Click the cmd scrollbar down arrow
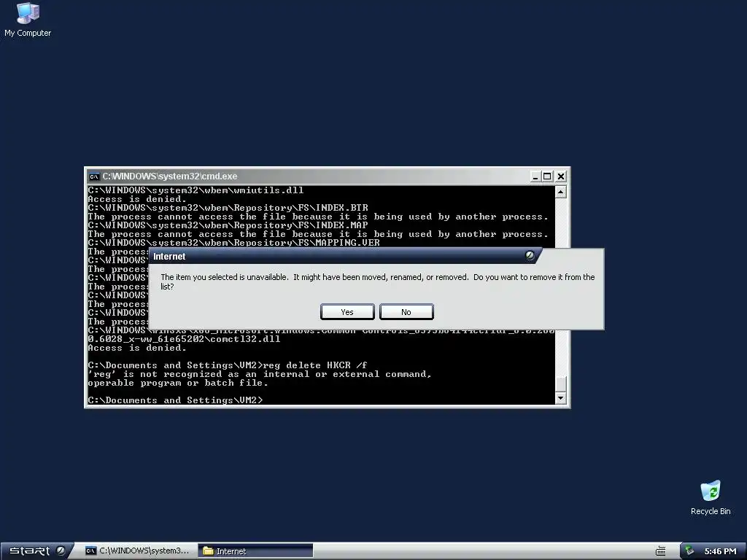Viewport: 747px width, 560px height. click(561, 398)
